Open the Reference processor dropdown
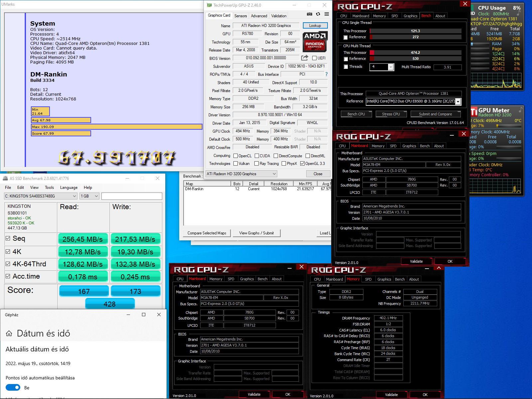Viewport: 532px width, 399px height. tap(458, 101)
